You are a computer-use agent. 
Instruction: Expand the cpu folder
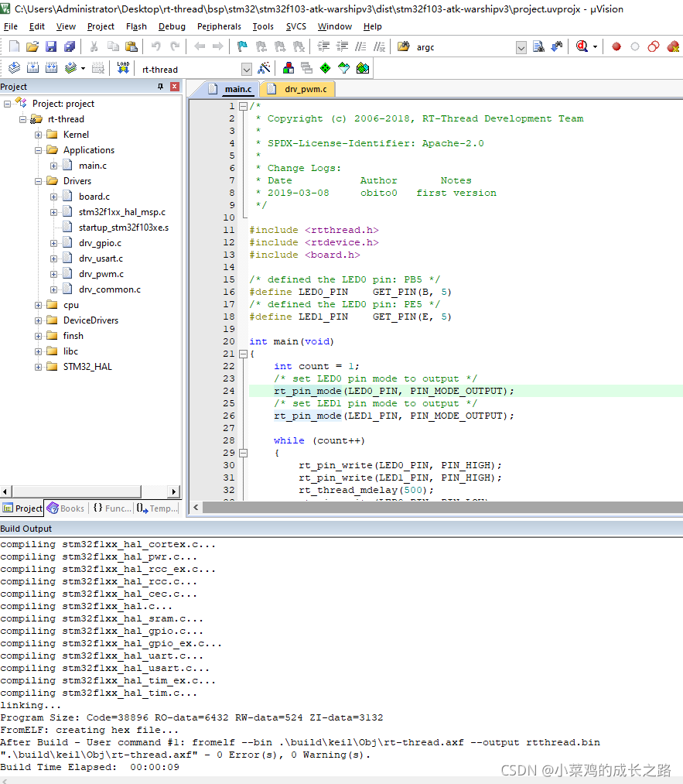pos(39,305)
